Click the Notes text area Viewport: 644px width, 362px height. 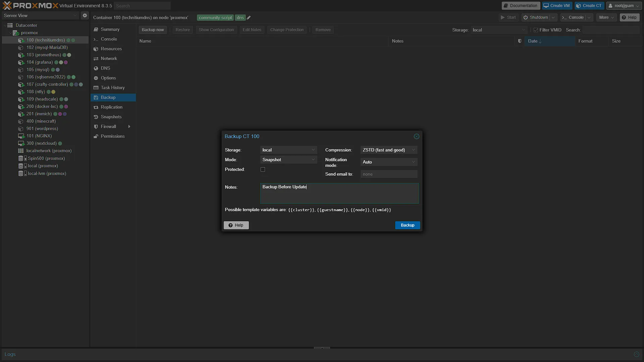(339, 193)
